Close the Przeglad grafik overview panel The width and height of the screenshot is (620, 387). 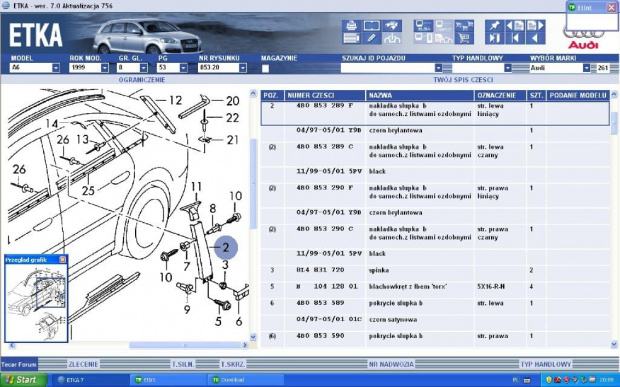tap(62, 259)
